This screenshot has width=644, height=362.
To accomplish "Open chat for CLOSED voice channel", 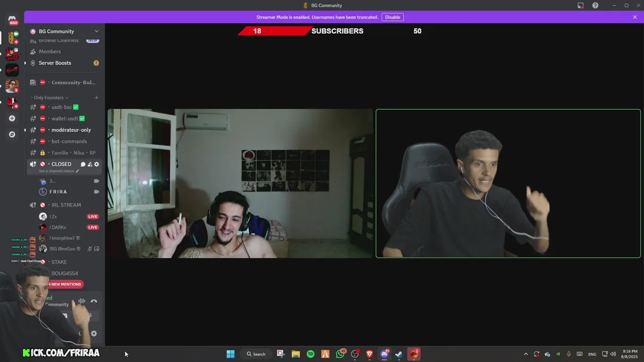I will tap(83, 164).
